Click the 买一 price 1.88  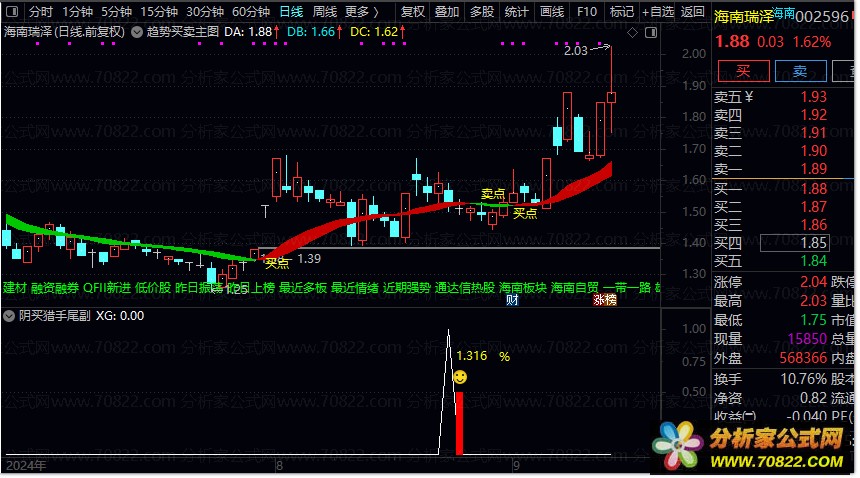(x=813, y=189)
